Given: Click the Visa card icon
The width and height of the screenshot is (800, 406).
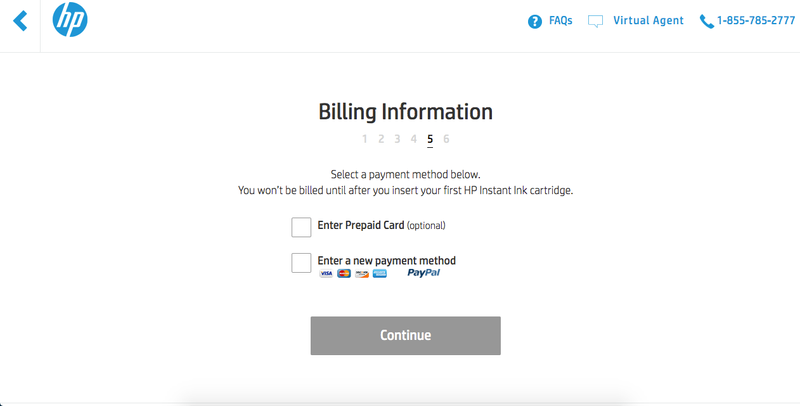Looking at the screenshot, I should pyautogui.click(x=327, y=273).
